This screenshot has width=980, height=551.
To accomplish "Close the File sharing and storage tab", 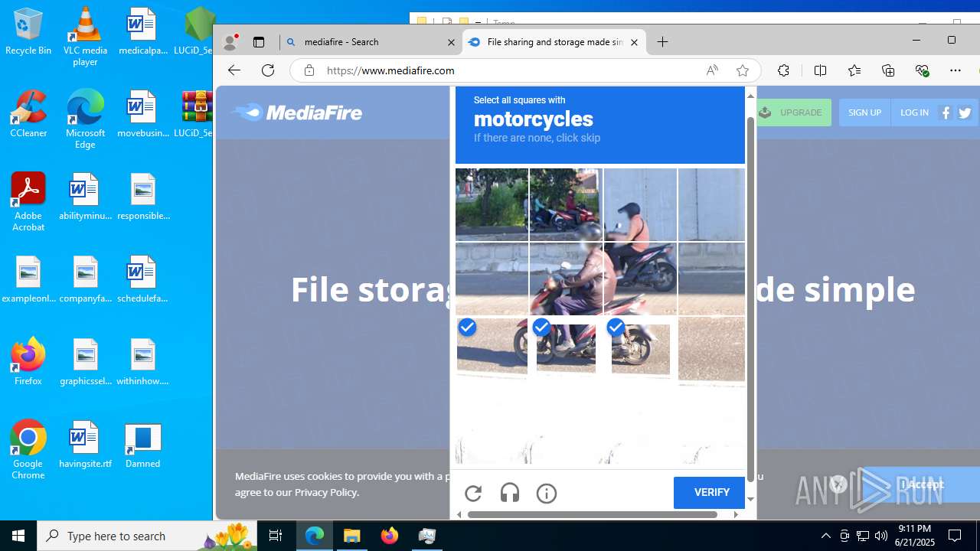I will coord(634,42).
